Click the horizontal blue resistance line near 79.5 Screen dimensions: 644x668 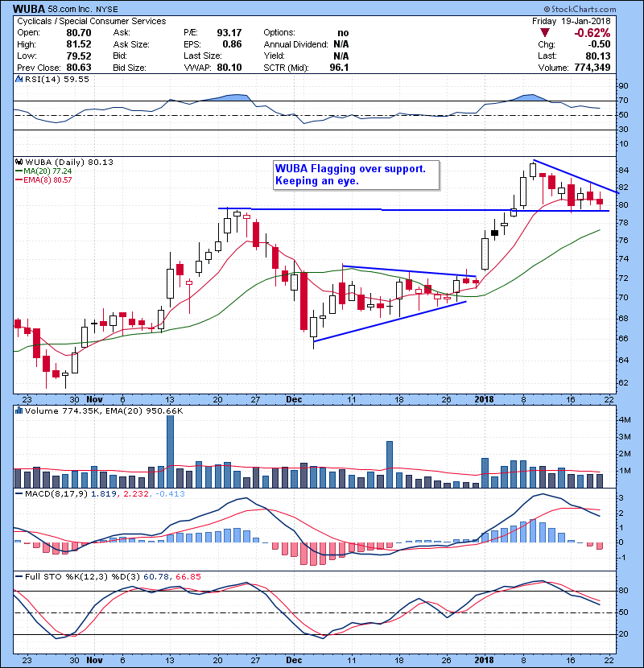click(x=414, y=209)
